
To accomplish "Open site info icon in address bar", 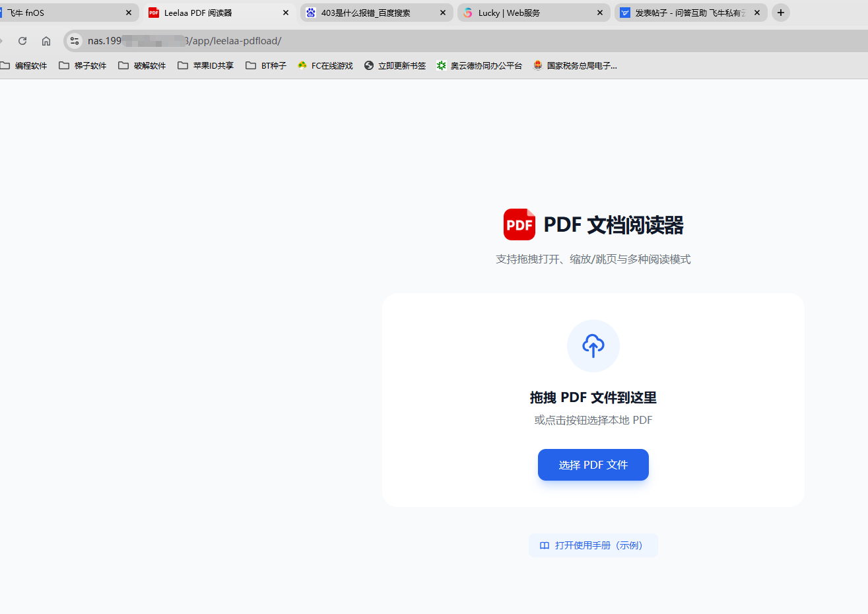I will 75,41.
